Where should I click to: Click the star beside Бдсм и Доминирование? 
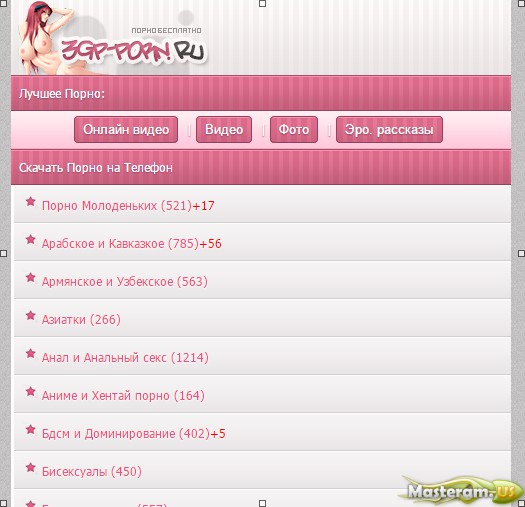coord(30,429)
